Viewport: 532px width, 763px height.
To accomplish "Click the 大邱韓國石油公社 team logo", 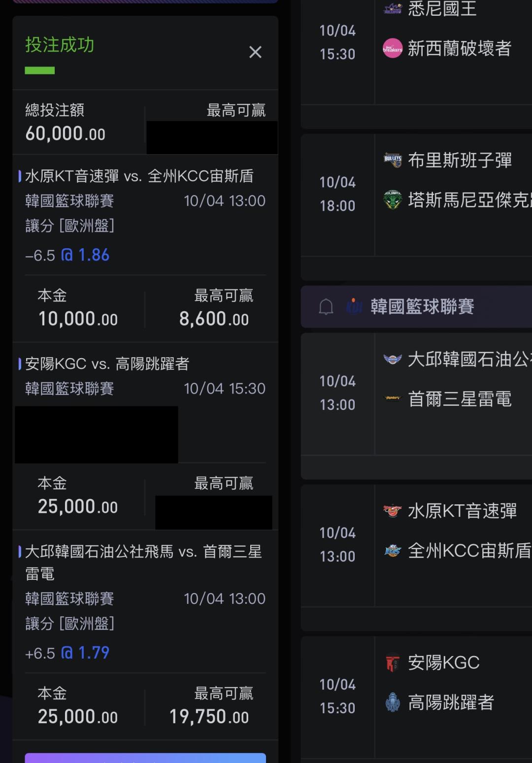I will click(393, 359).
